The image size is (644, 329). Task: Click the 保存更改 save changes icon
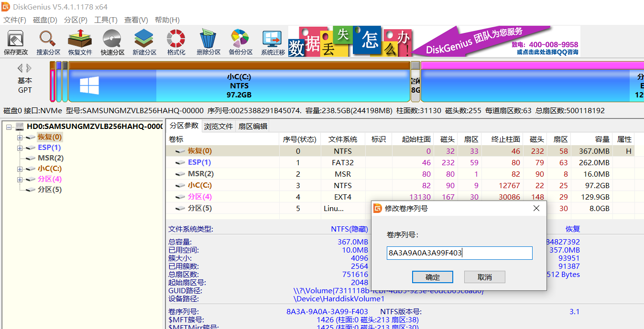(16, 42)
